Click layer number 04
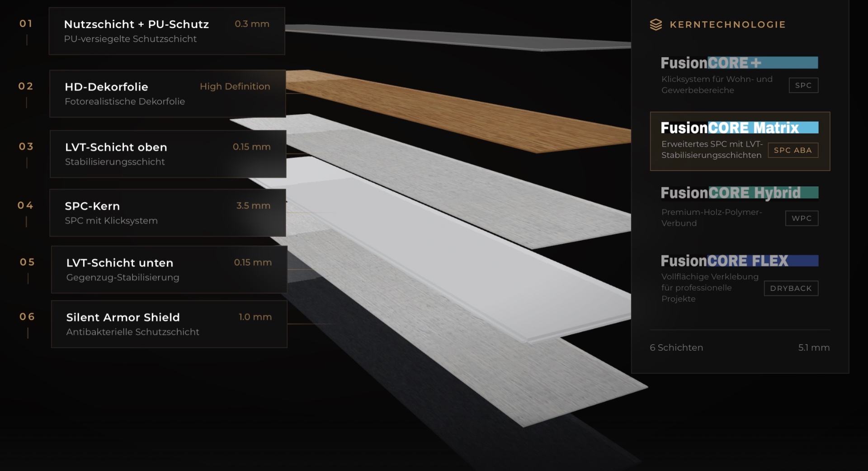Image resolution: width=868 pixels, height=471 pixels. [x=25, y=205]
